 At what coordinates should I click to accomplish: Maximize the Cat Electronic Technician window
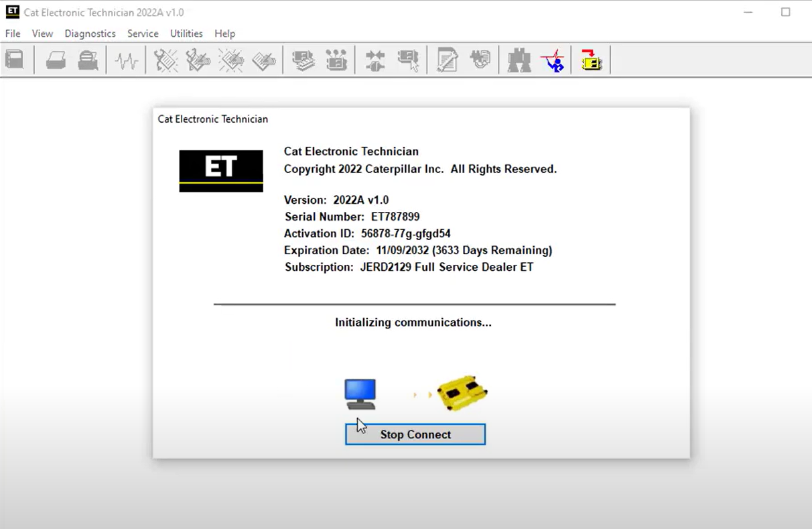(x=786, y=12)
